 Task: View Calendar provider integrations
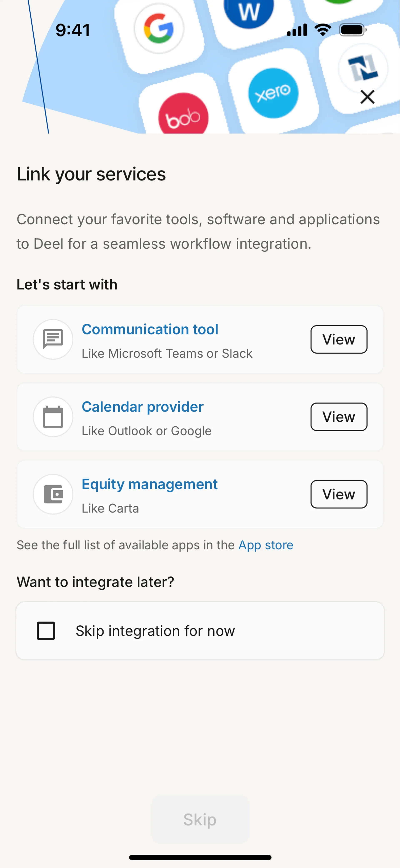point(338,416)
